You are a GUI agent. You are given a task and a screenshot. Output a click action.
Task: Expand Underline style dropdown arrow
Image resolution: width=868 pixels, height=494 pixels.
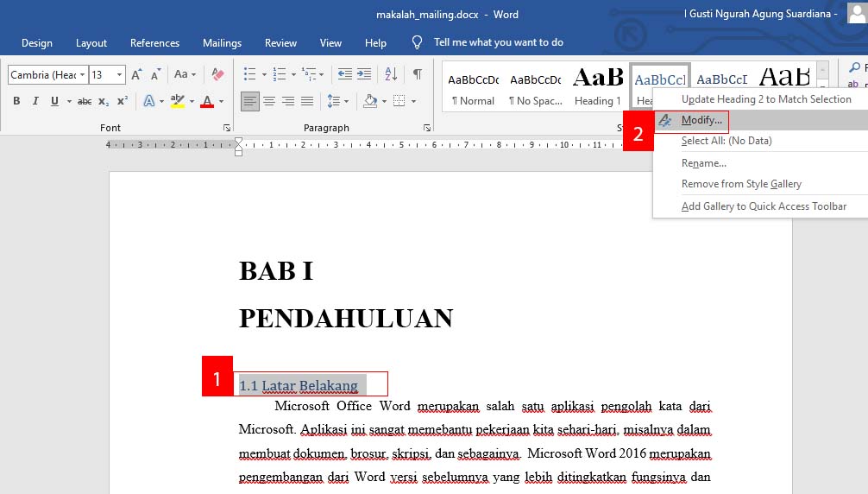coord(69,101)
